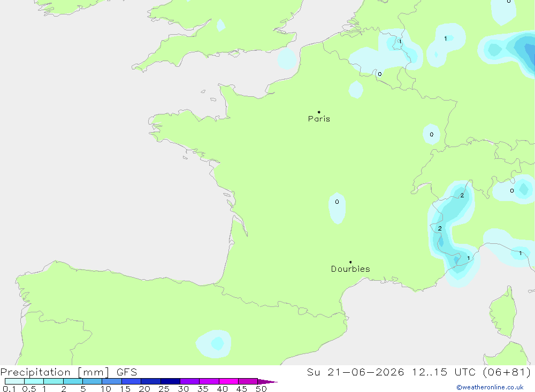The image size is (535, 392).
Task: Click the 35 legend scale value
Action: pos(203,389)
